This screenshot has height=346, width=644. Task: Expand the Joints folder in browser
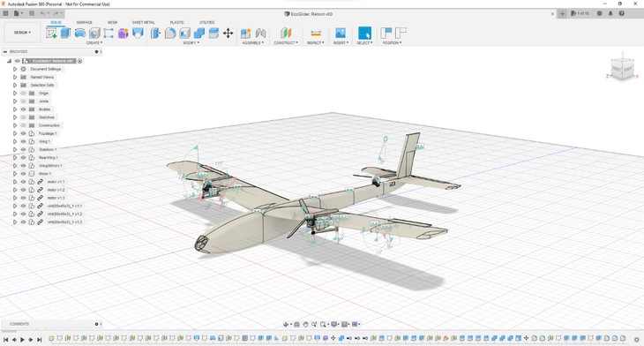coord(15,102)
